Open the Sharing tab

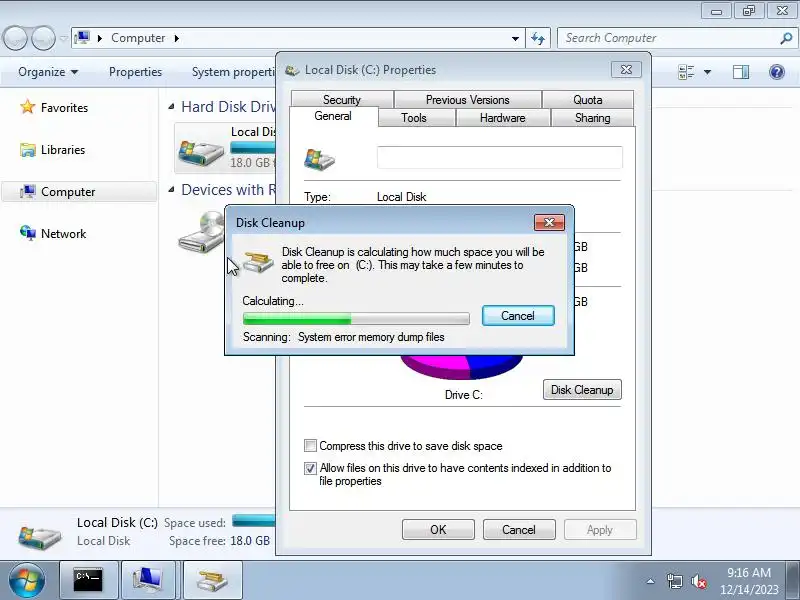[x=592, y=118]
